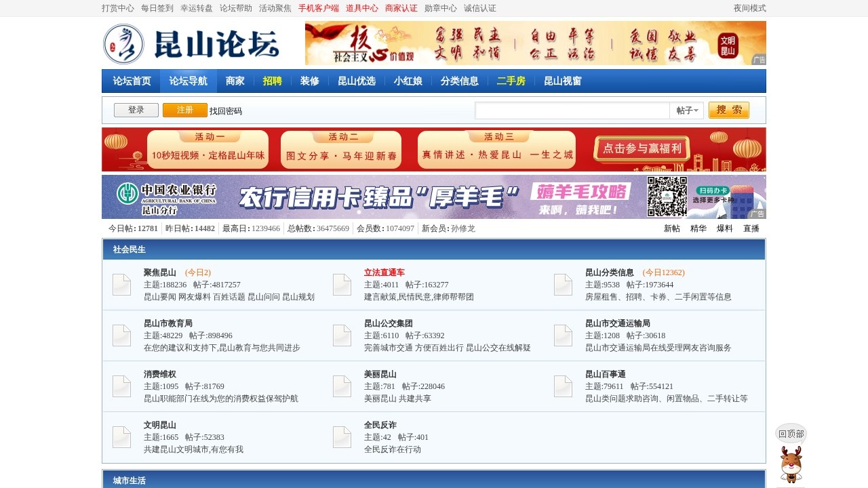Click the search text input field
Viewport: 868px width, 488px height.
pyautogui.click(x=572, y=110)
